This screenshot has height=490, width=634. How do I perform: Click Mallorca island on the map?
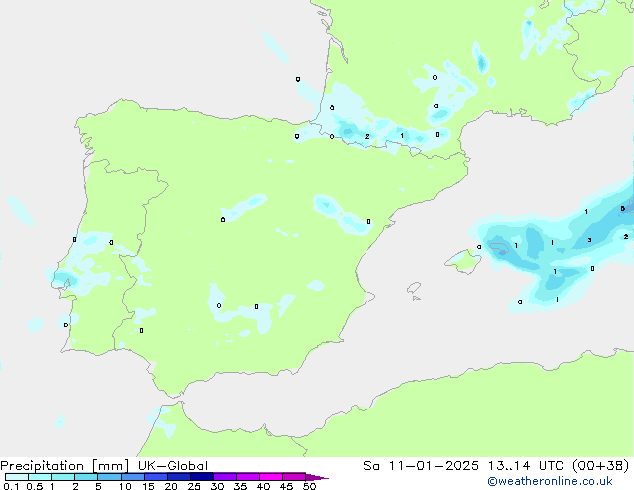463,261
